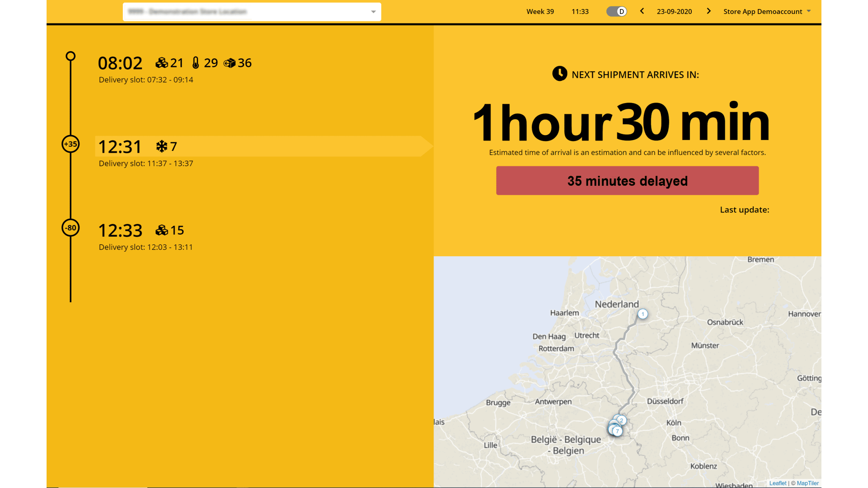Click map marker number 7

[x=617, y=432]
